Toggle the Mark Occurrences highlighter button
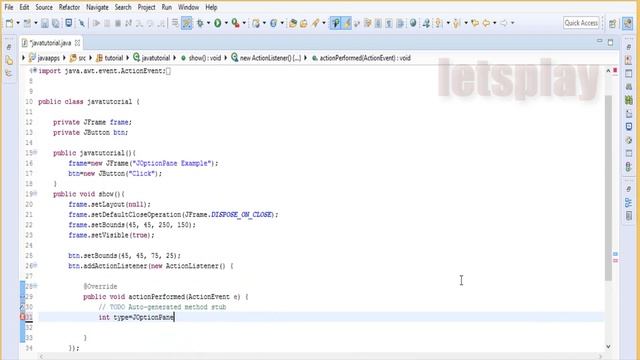This screenshot has width=640, height=360. click(x=347, y=23)
